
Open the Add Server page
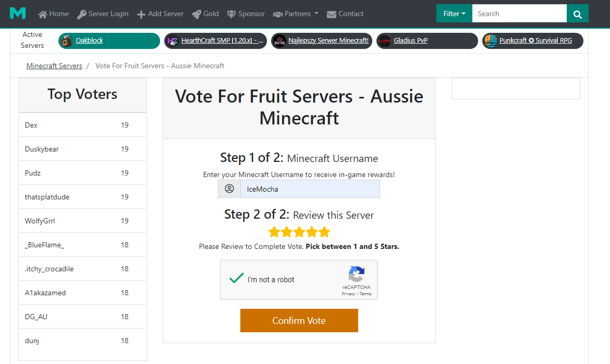[x=161, y=14]
